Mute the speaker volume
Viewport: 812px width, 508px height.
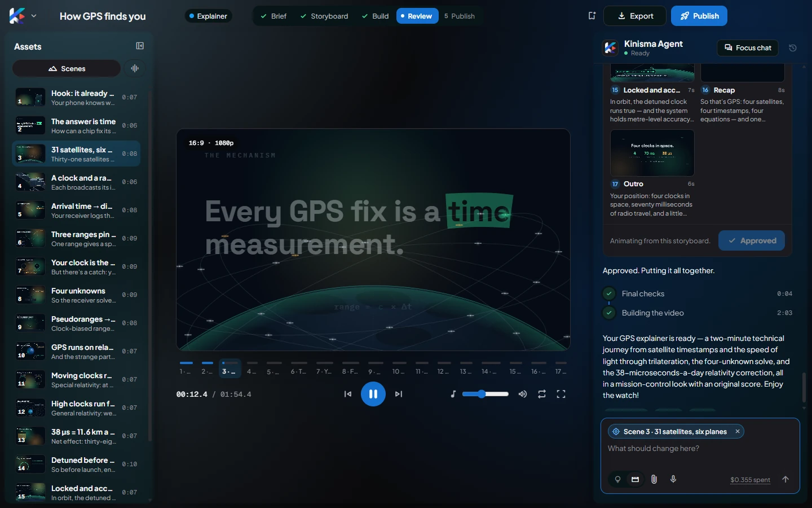[523, 394]
